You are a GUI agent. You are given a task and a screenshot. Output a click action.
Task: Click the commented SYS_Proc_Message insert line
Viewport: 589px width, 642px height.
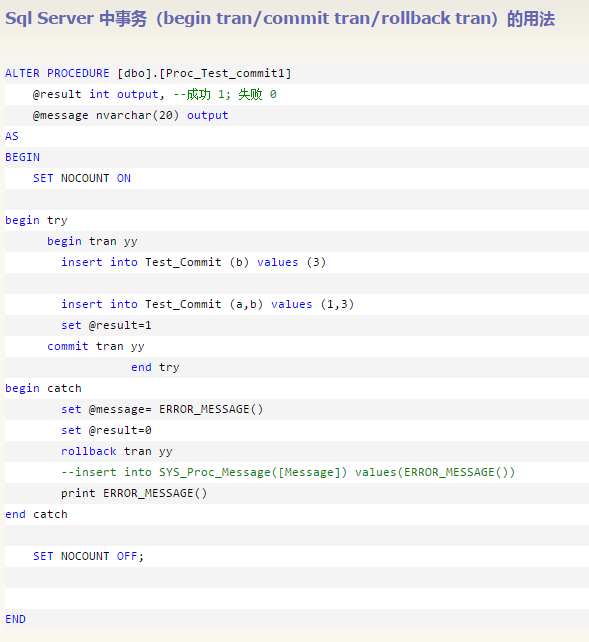(x=288, y=472)
